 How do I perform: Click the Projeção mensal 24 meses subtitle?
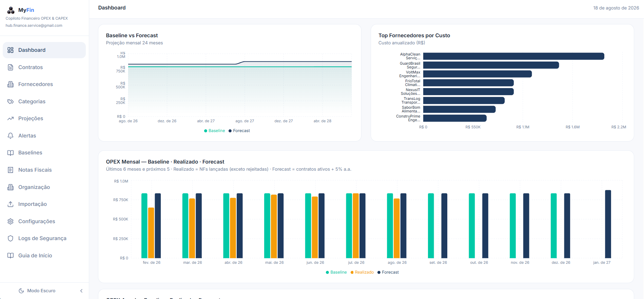pos(134,43)
